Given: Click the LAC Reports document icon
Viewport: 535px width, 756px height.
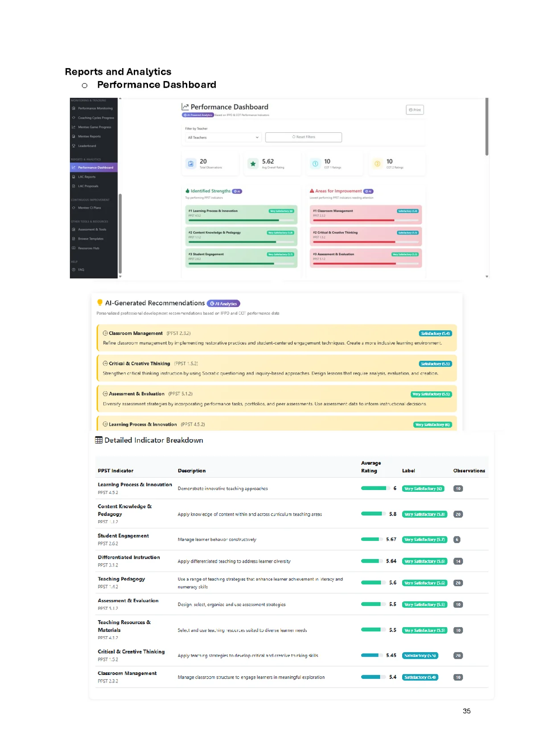Looking at the screenshot, I should pos(74,177).
